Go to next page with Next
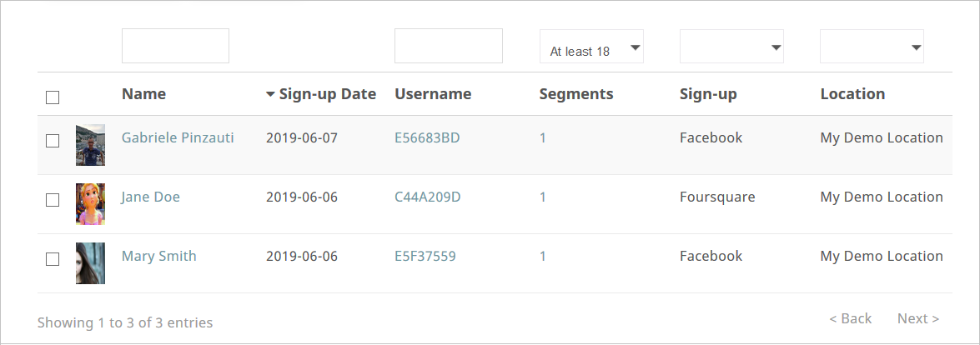Screen dimensions: 980x345 [x=918, y=318]
